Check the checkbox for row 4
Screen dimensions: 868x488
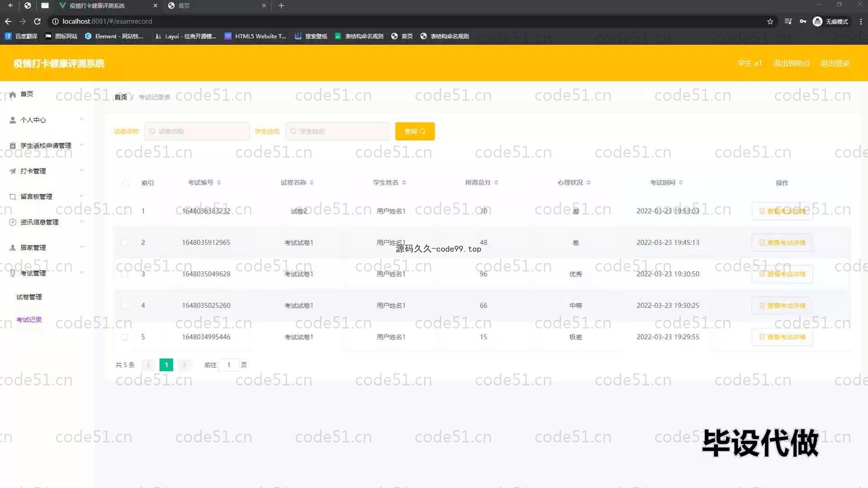(x=124, y=306)
